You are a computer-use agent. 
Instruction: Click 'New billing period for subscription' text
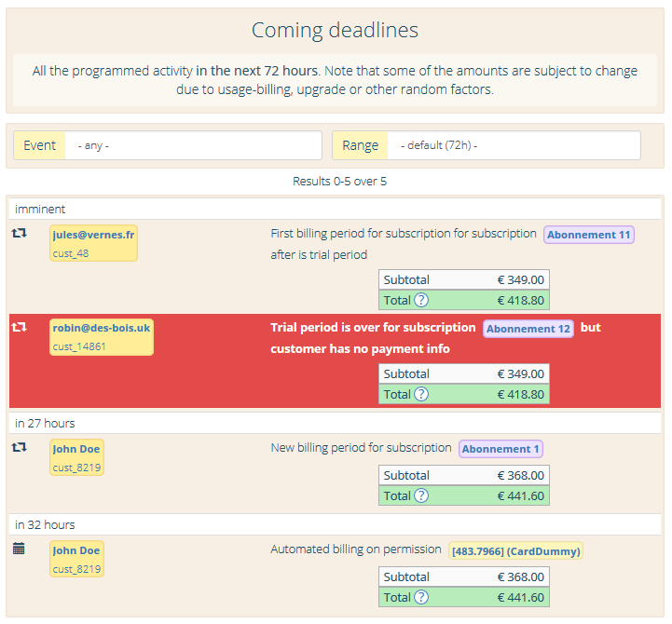(x=361, y=448)
